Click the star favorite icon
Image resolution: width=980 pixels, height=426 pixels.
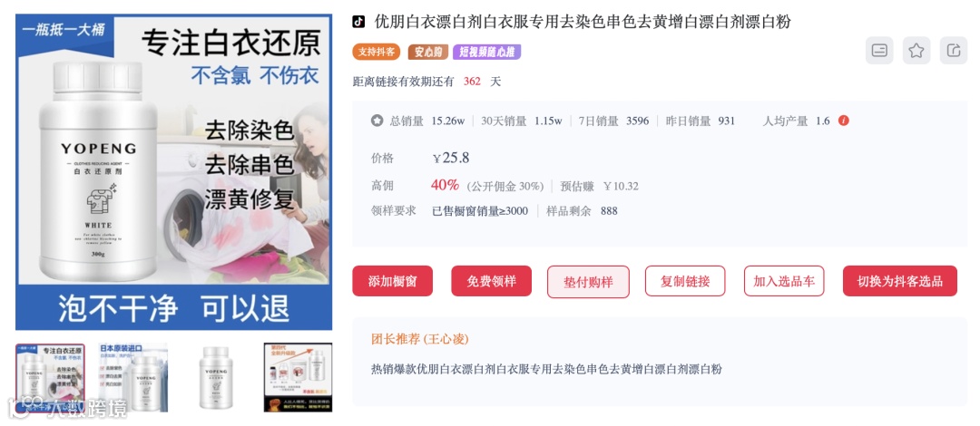pos(916,51)
